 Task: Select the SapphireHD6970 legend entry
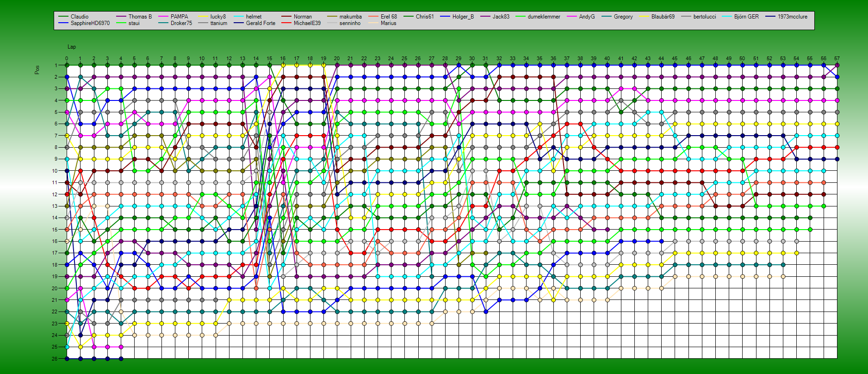[90, 23]
